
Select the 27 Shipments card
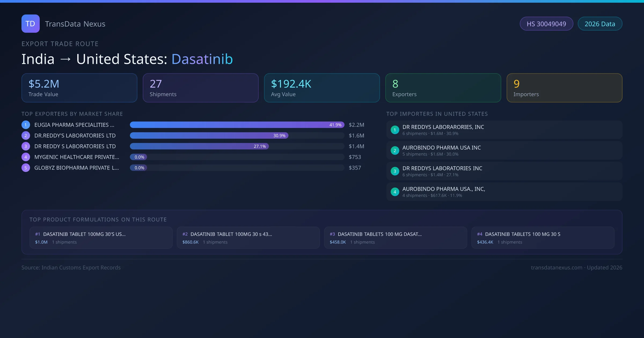200,88
